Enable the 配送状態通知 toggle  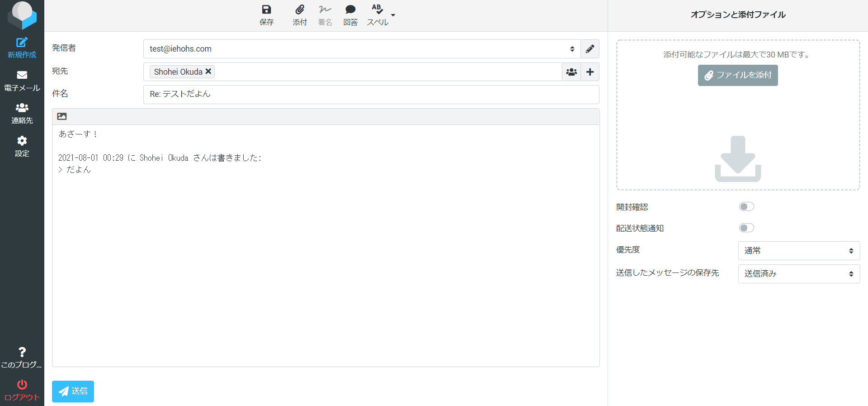[x=746, y=228]
